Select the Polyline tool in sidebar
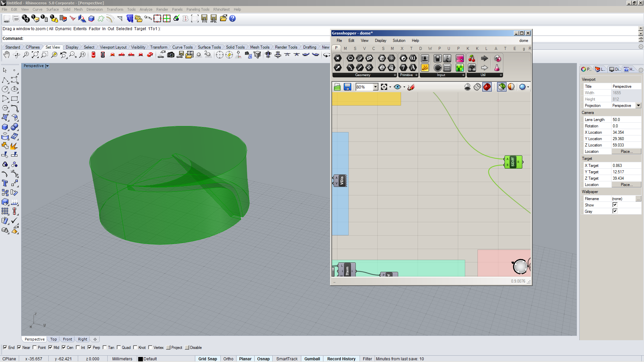 (5, 80)
